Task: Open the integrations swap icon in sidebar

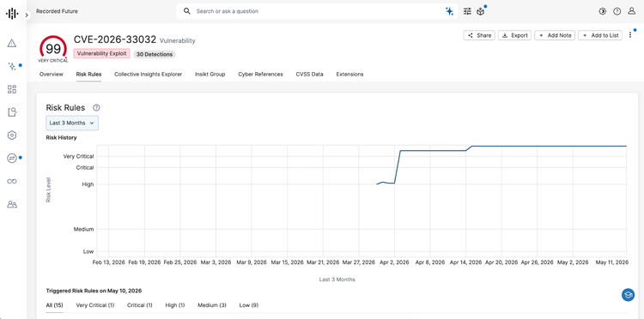Action: coord(12,158)
